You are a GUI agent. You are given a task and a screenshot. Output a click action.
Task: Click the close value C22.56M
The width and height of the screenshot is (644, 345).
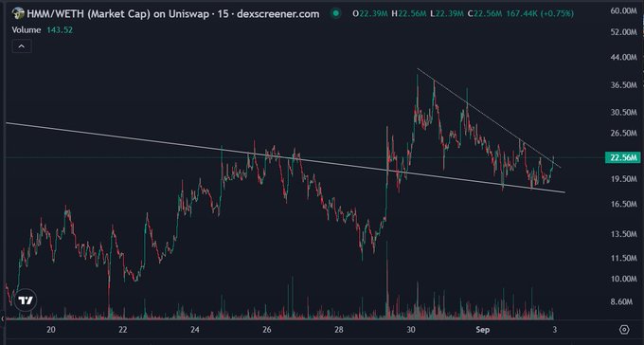pyautogui.click(x=485, y=14)
